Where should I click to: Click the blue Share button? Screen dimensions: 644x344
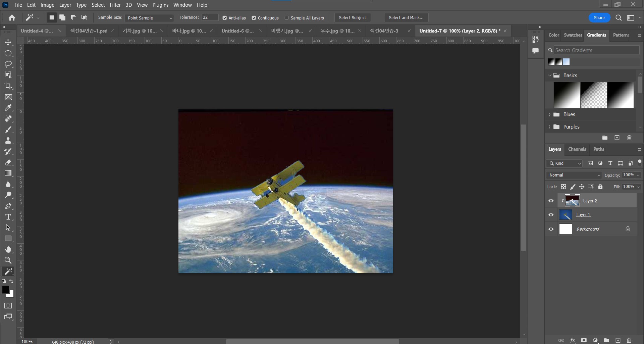pyautogui.click(x=599, y=18)
